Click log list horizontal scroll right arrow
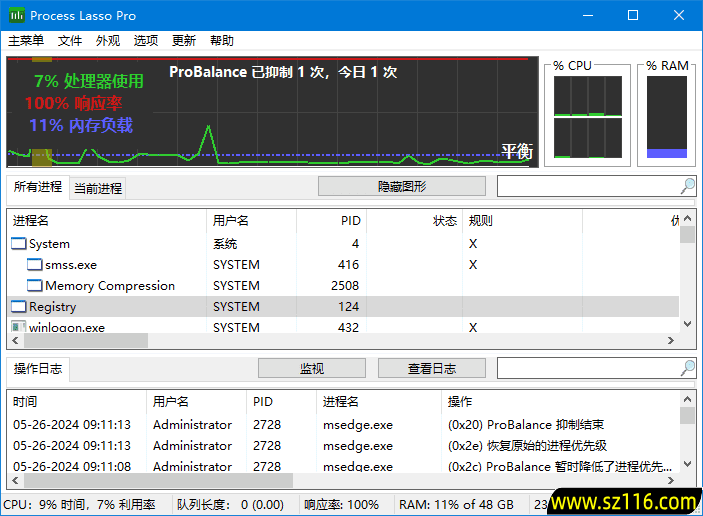This screenshot has height=516, width=703. coord(671,480)
